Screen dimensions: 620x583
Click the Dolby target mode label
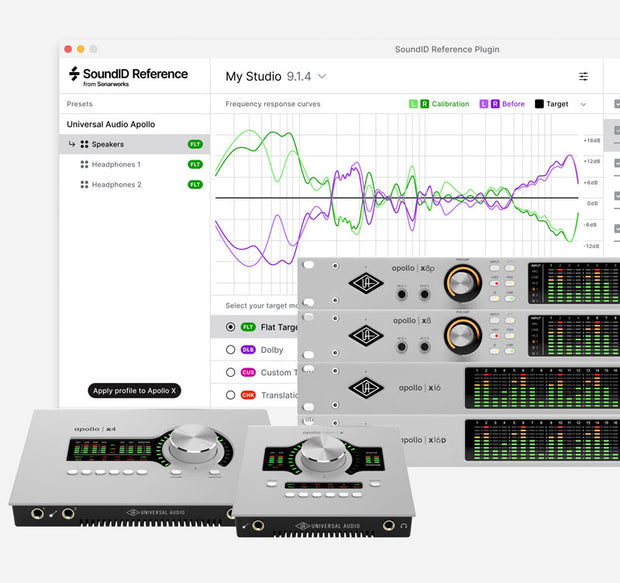click(x=272, y=350)
